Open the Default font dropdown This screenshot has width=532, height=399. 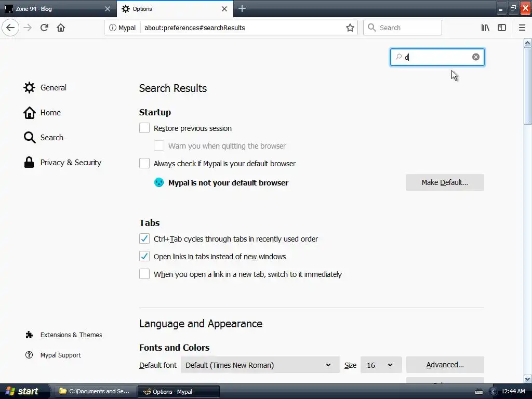coord(260,365)
